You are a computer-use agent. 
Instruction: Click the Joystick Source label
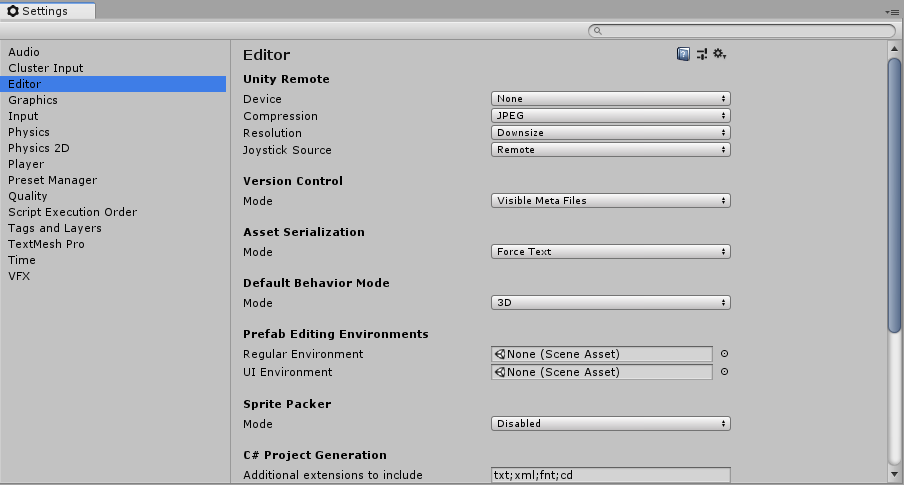287,150
